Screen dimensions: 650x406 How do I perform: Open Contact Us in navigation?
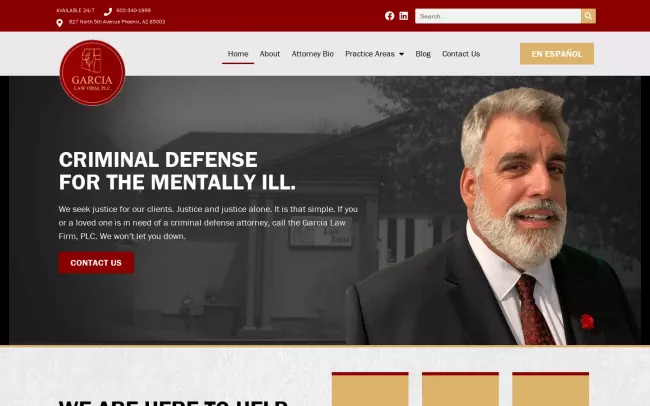click(x=461, y=54)
